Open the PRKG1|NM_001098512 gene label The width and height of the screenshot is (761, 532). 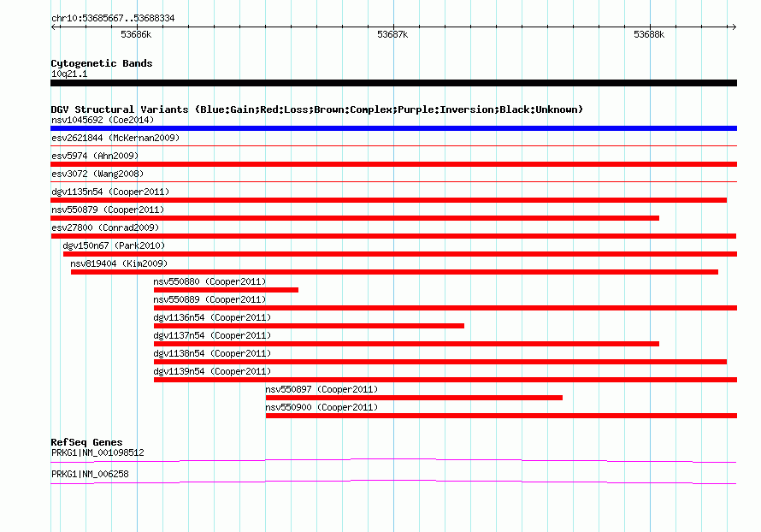[97, 452]
